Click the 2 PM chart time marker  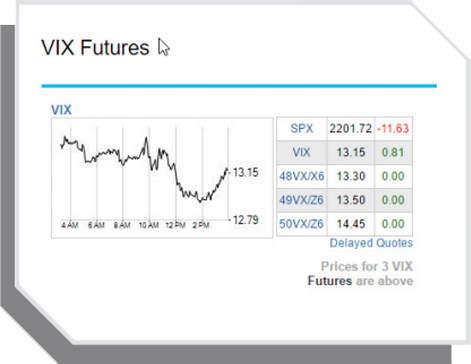201,225
